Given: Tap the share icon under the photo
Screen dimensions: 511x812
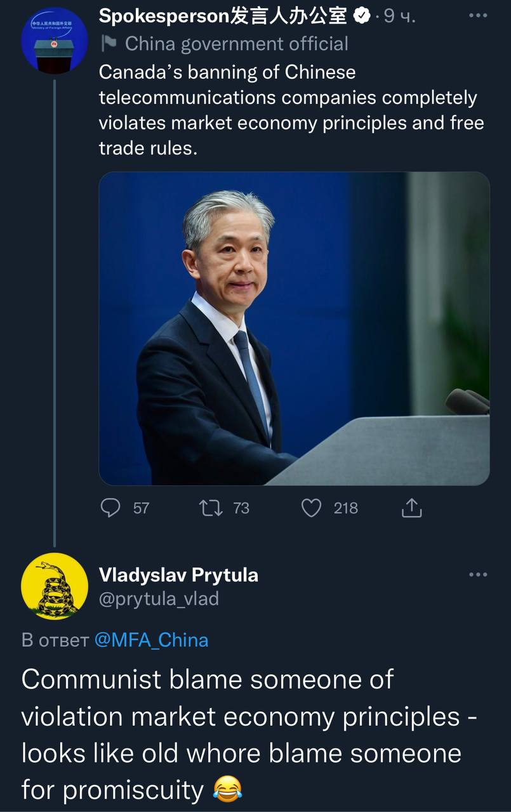Looking at the screenshot, I should (411, 508).
